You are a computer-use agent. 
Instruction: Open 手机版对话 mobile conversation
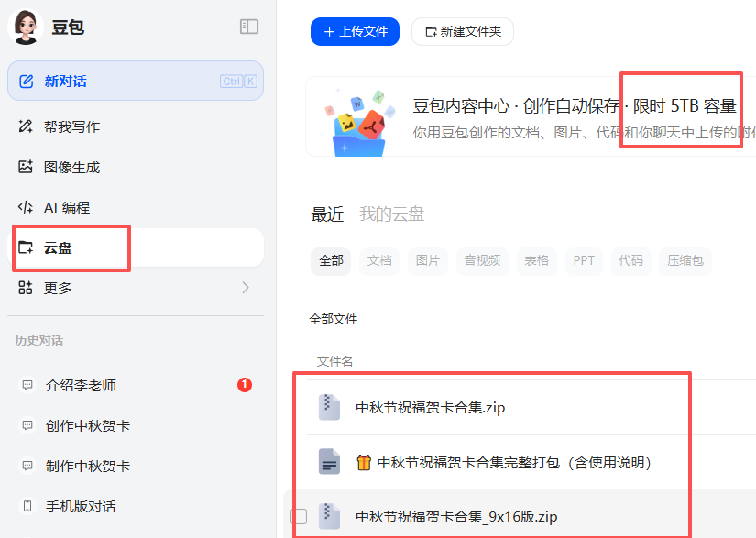point(81,506)
